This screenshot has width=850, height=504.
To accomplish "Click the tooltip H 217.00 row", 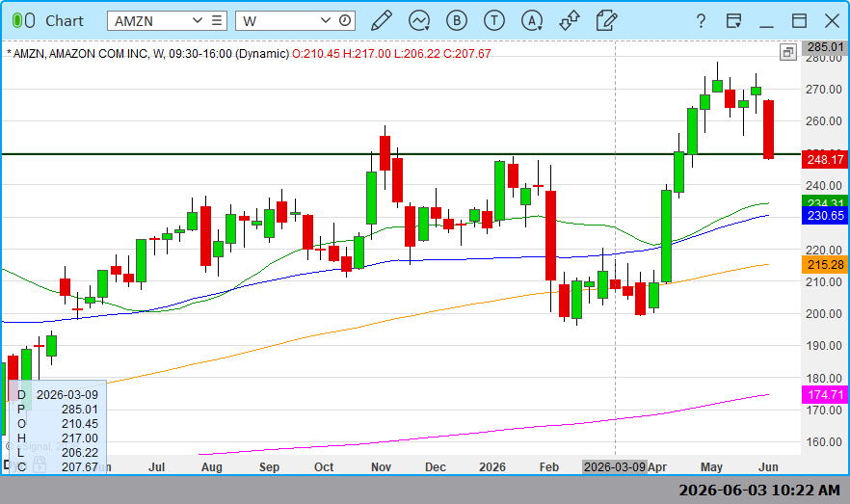I will pos(58,438).
